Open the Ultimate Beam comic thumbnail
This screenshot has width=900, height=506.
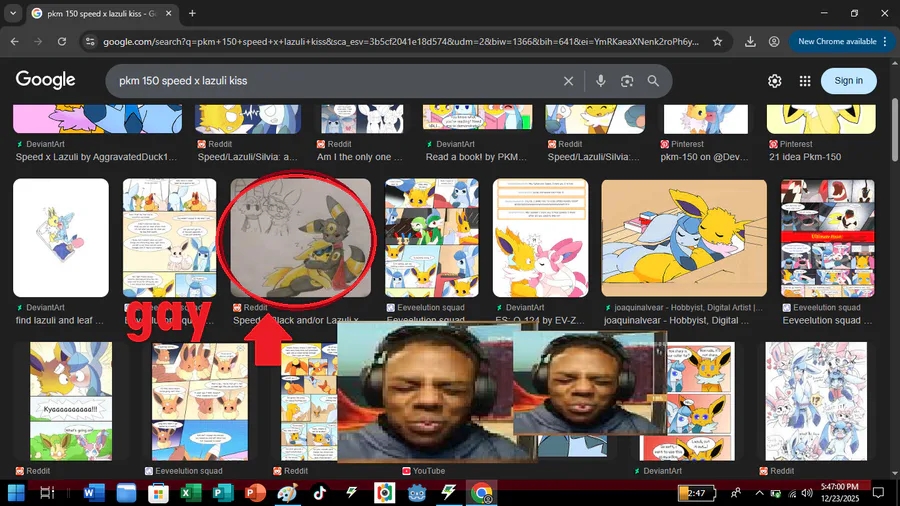(828, 238)
